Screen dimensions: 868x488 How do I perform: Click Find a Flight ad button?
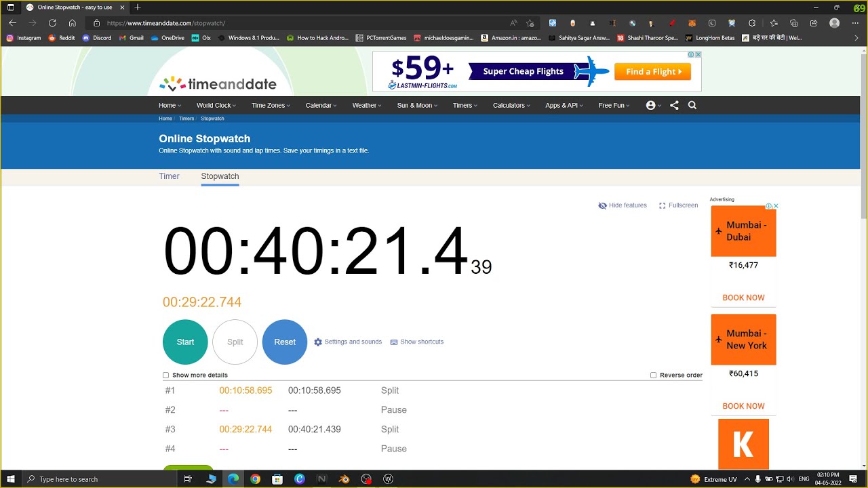653,72
